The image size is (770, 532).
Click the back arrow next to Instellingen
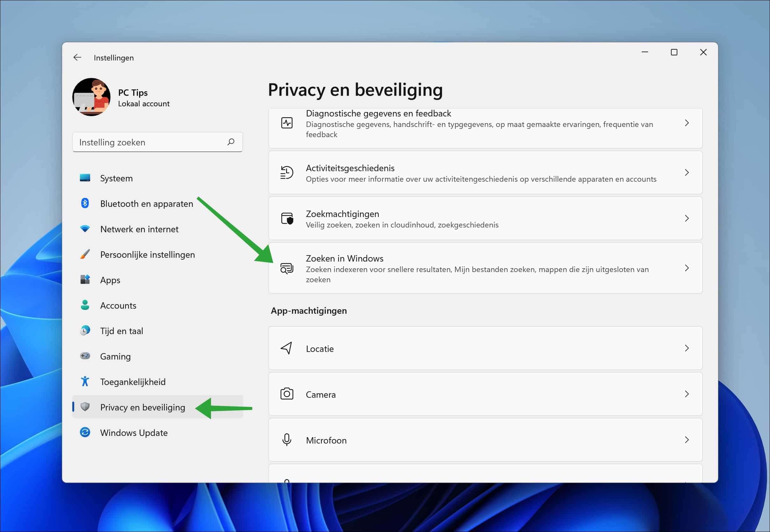[77, 57]
